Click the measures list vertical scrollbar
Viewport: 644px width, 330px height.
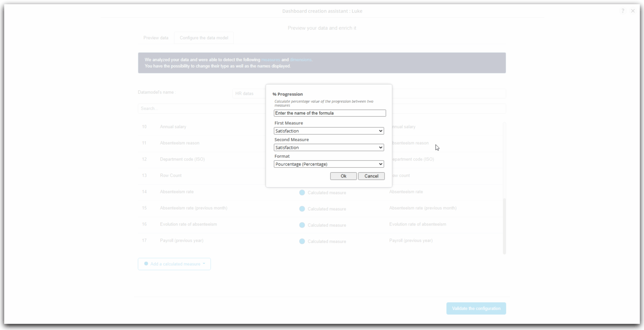point(504,188)
